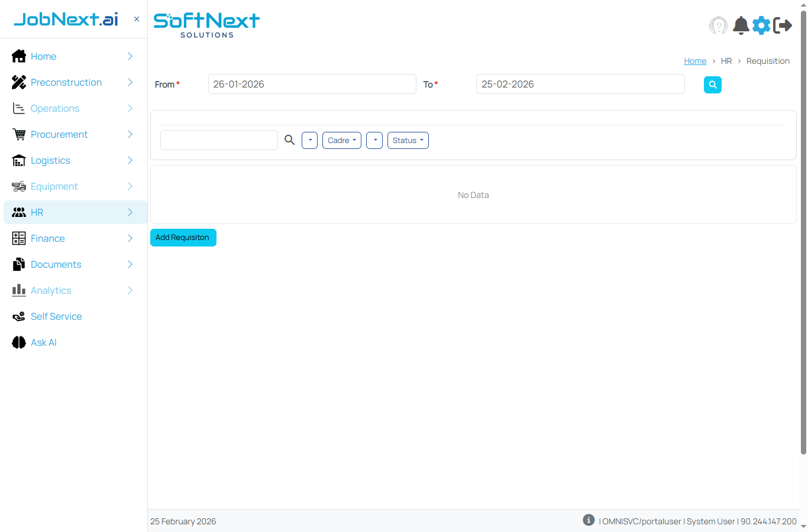
Task: Open the Home sidebar menu item
Action: [x=43, y=56]
